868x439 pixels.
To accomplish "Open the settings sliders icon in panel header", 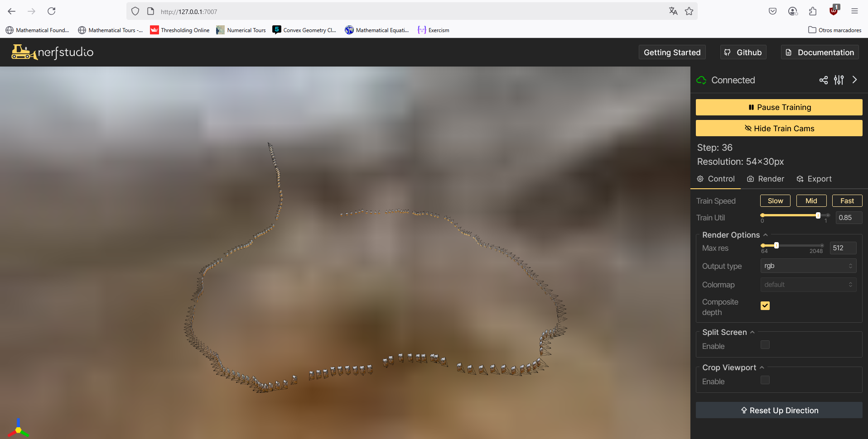I will point(839,80).
